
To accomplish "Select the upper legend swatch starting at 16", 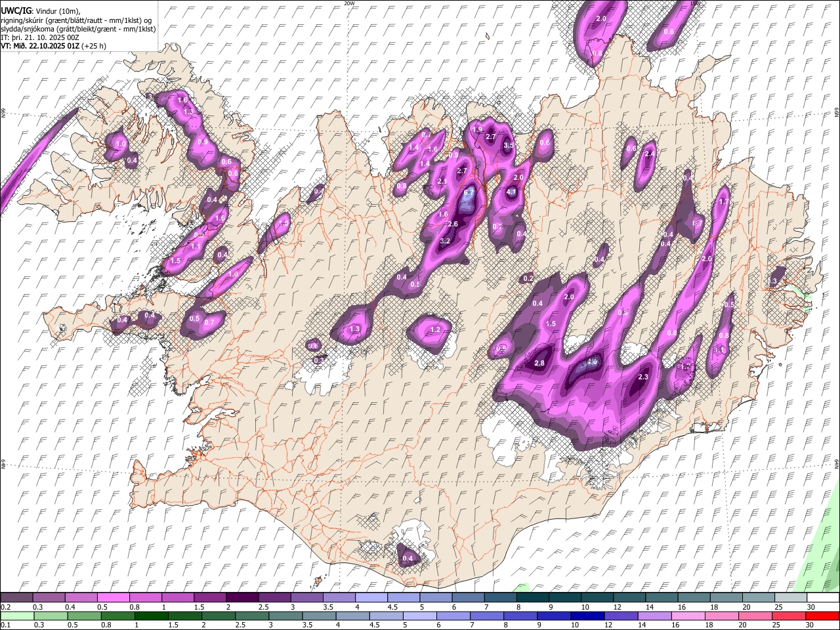I will click(x=694, y=597).
